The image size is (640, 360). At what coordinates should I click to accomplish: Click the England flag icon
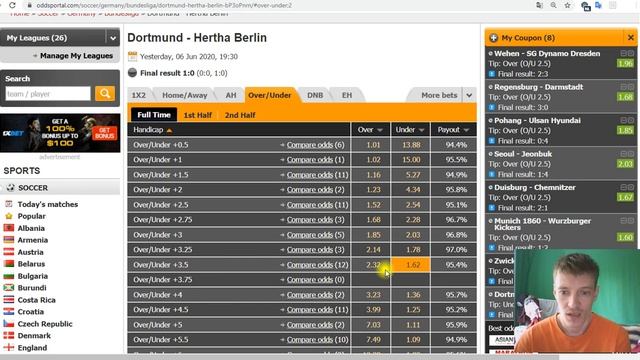tap(9, 348)
